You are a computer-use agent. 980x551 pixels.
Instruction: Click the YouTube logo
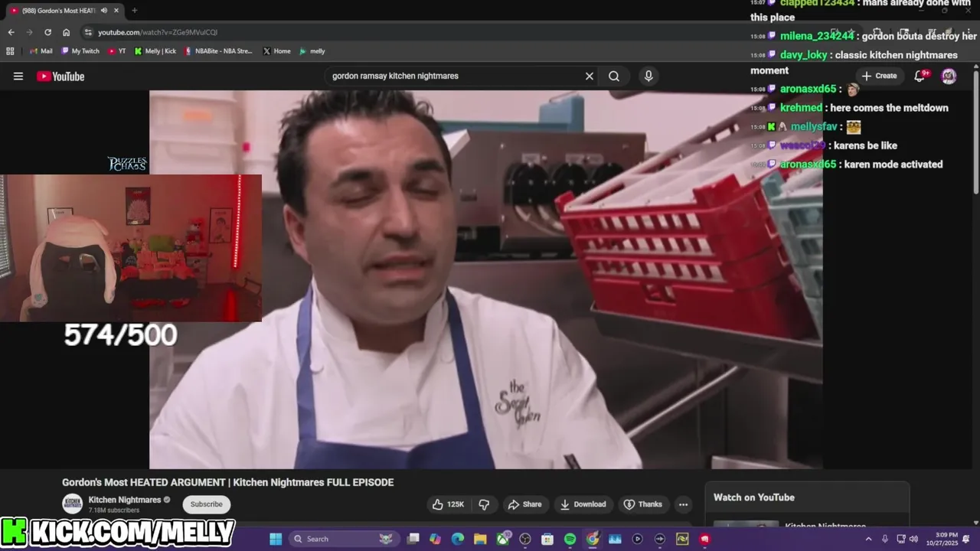coord(60,76)
